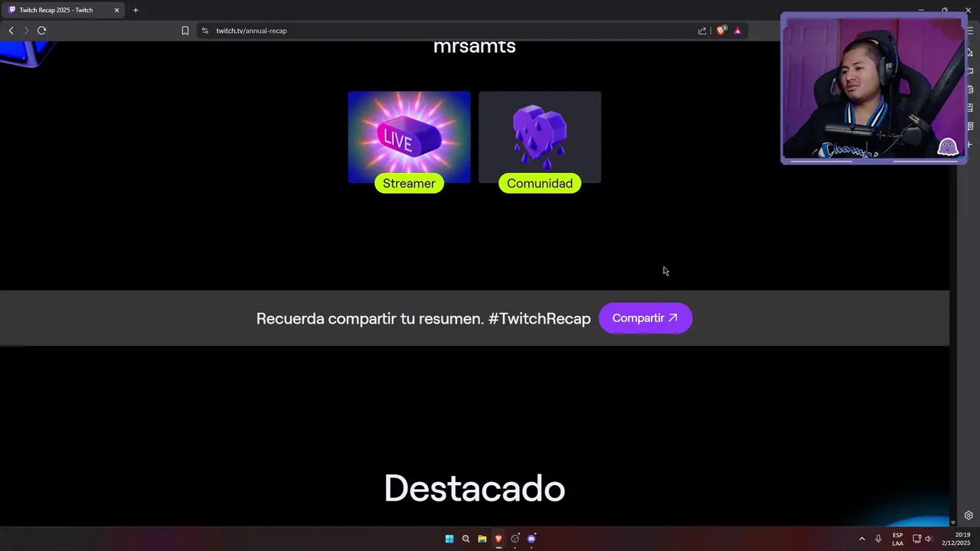Open network status tray icon

916,539
